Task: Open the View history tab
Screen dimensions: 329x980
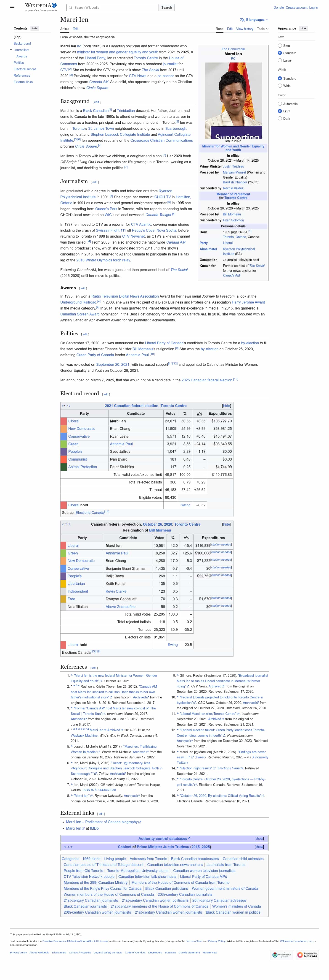Action: (245, 29)
